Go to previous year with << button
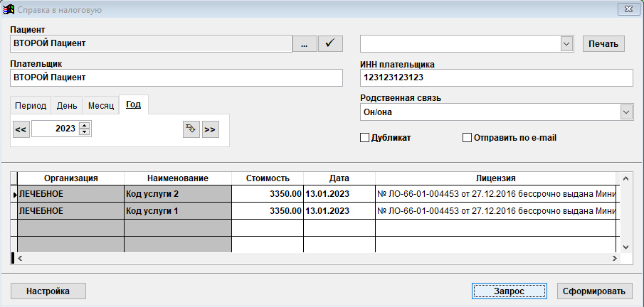The width and height of the screenshot is (644, 307). (21, 129)
